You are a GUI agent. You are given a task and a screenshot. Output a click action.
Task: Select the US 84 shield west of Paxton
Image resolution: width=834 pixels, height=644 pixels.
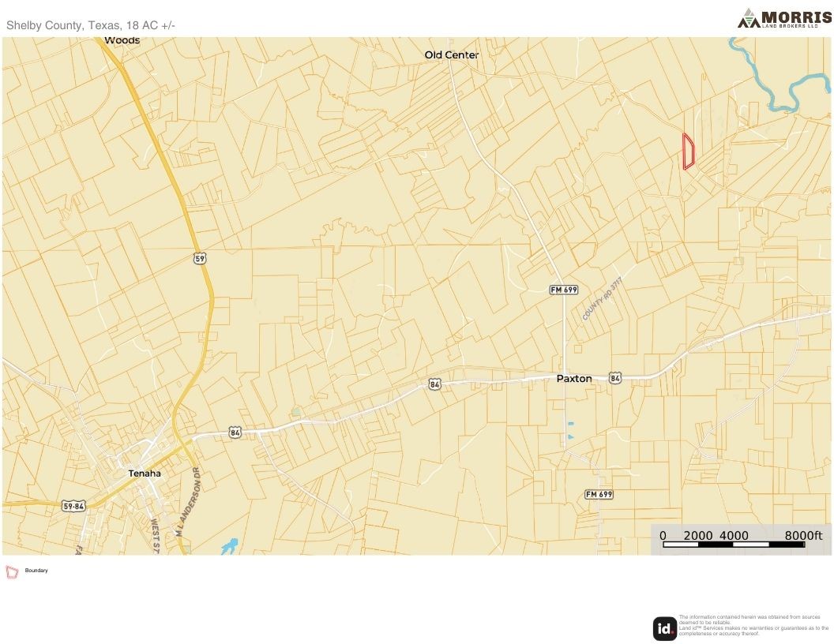pos(435,384)
